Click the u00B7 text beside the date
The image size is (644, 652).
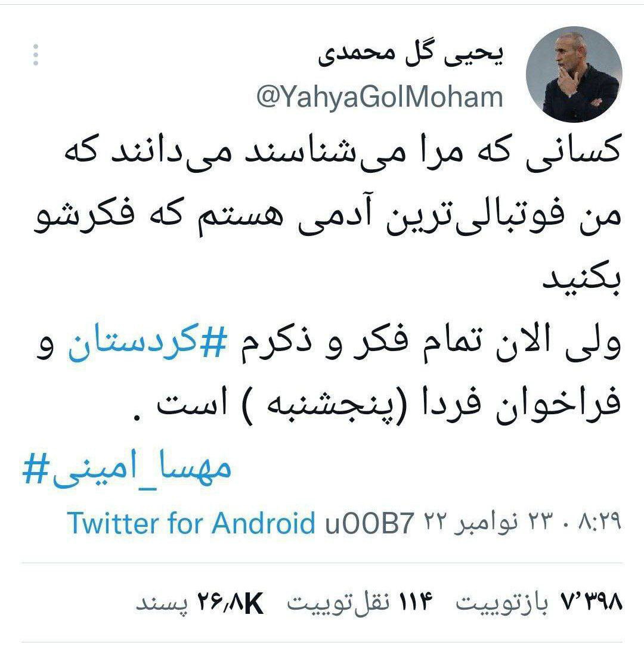(x=370, y=522)
